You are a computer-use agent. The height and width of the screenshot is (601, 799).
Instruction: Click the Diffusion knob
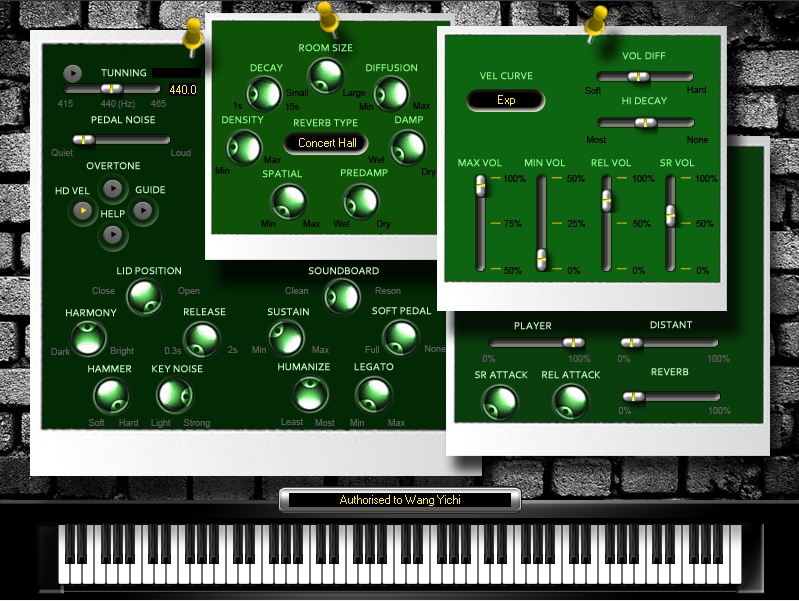(390, 94)
